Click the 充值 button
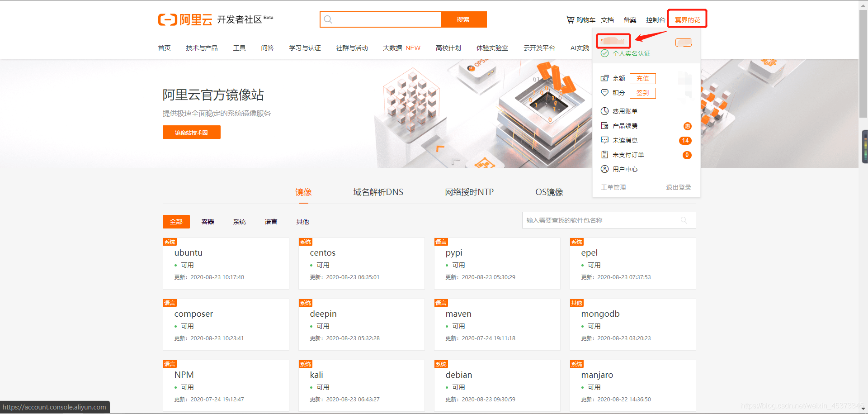The image size is (868, 414). pos(643,79)
